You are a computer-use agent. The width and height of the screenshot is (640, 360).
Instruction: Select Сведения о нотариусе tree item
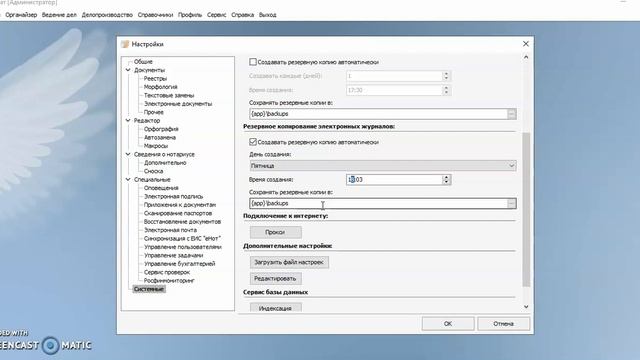164,154
